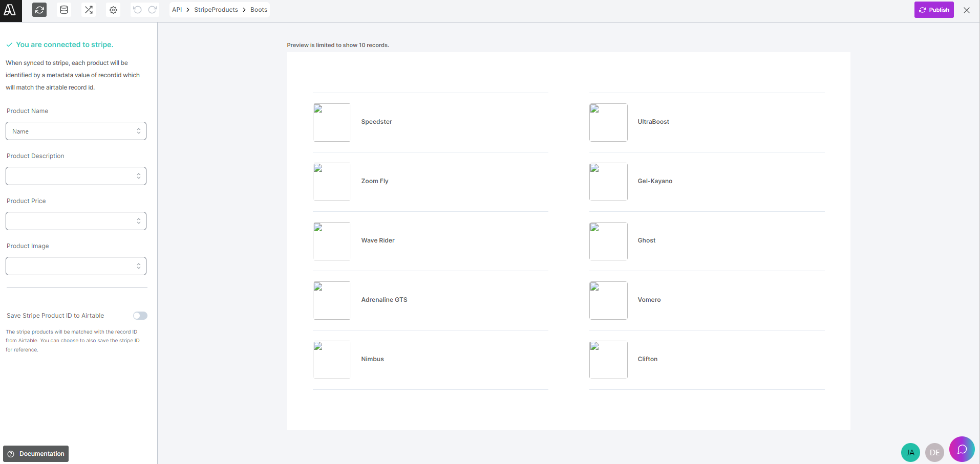
Task: Click the Gel-Kayano product thumbnail
Action: click(608, 182)
